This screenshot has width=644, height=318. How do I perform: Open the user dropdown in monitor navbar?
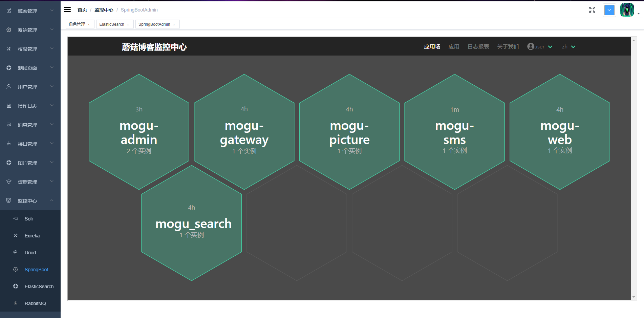coord(540,46)
